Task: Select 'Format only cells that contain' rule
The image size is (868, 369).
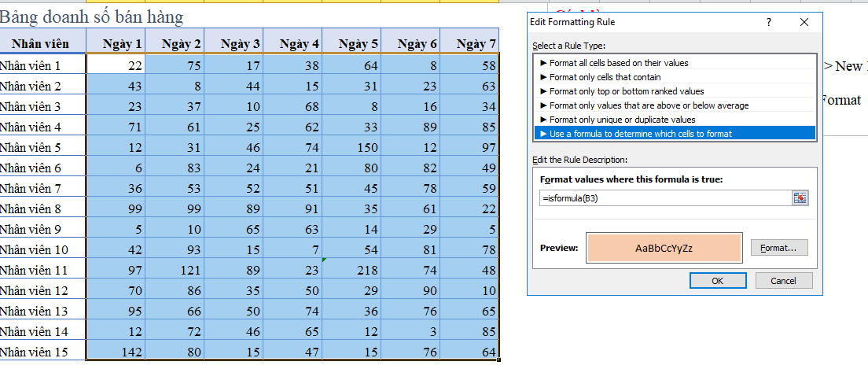Action: tap(675, 77)
